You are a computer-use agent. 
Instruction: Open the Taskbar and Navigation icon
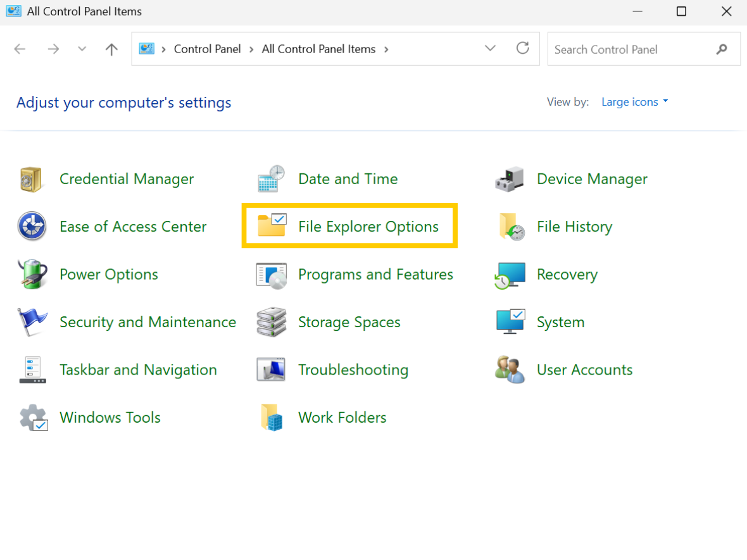[x=32, y=370]
